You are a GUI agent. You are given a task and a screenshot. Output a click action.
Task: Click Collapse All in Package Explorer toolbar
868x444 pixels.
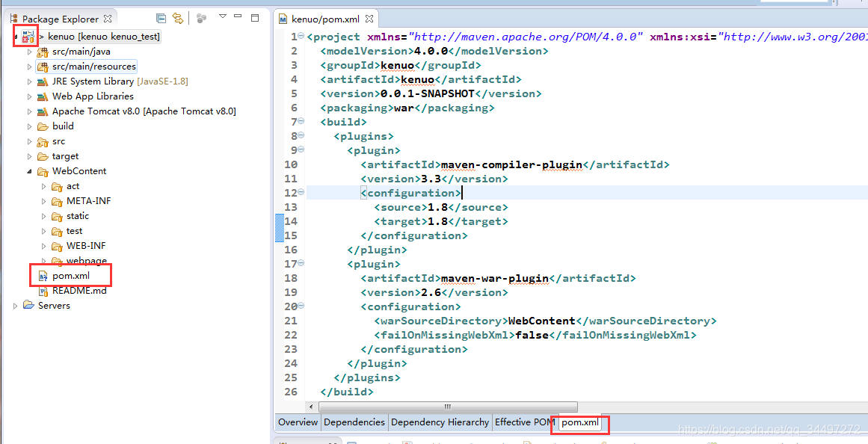[x=161, y=18]
